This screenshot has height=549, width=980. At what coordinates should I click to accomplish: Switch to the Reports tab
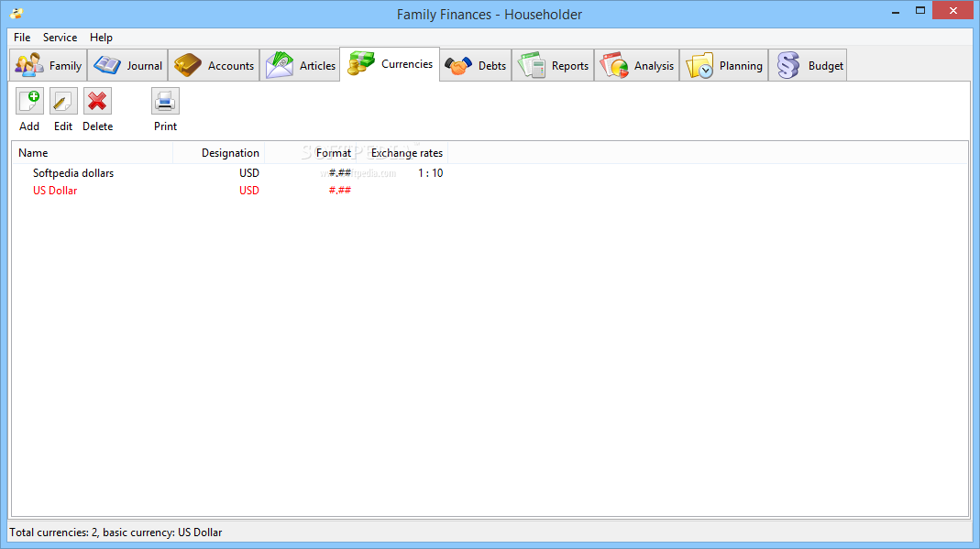coord(553,65)
